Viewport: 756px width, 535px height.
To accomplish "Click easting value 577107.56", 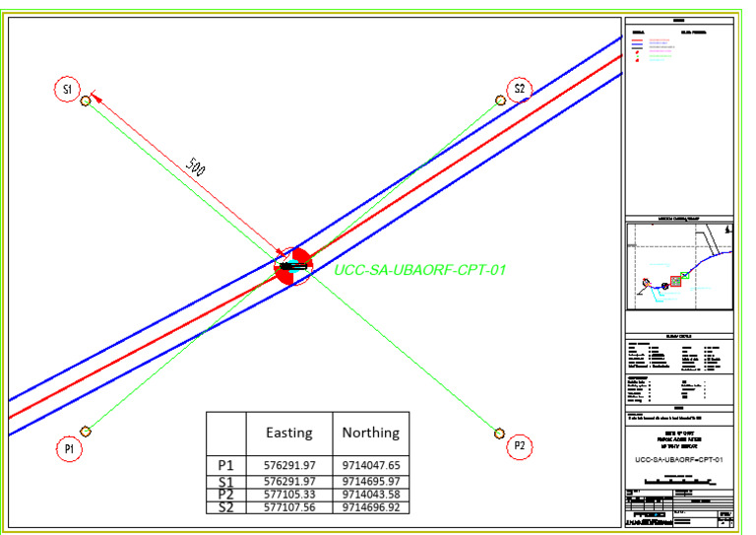I will click(289, 507).
